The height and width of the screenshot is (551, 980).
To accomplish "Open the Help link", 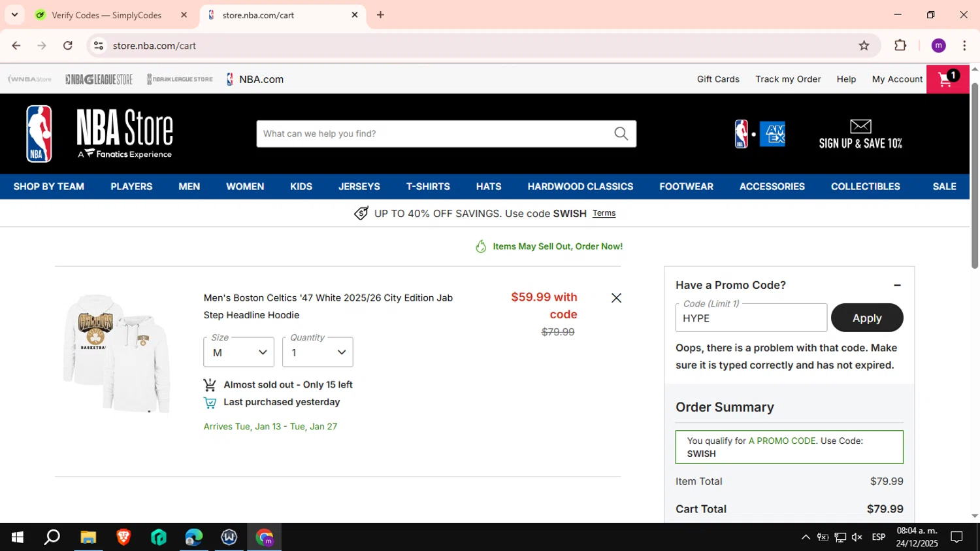I will pos(846,79).
